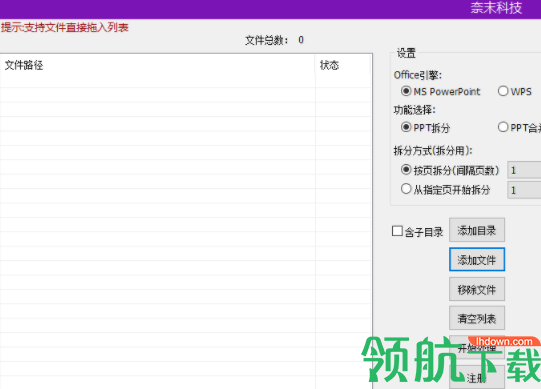Screen dimensions: 541x389
Task: Click the 文件路径 column header
Action: point(157,65)
